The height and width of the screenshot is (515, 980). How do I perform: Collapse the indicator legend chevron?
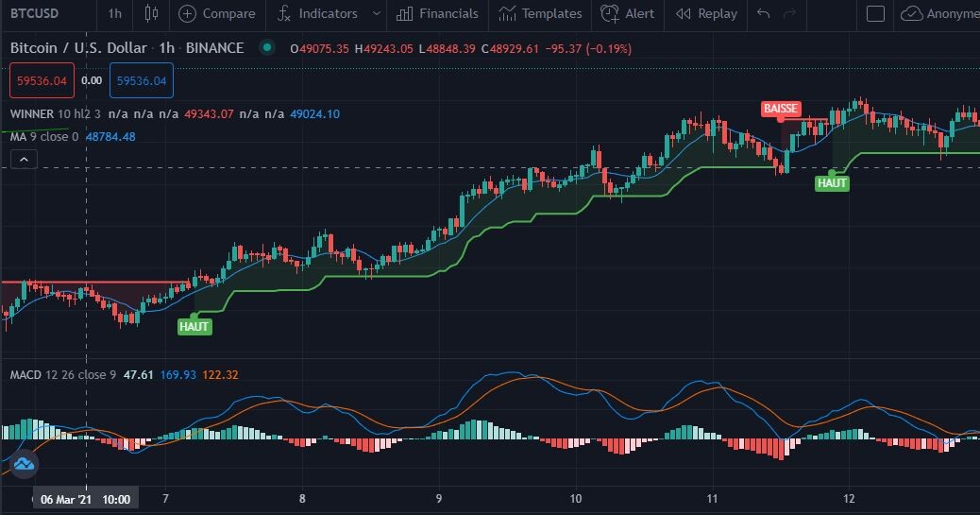[24, 160]
